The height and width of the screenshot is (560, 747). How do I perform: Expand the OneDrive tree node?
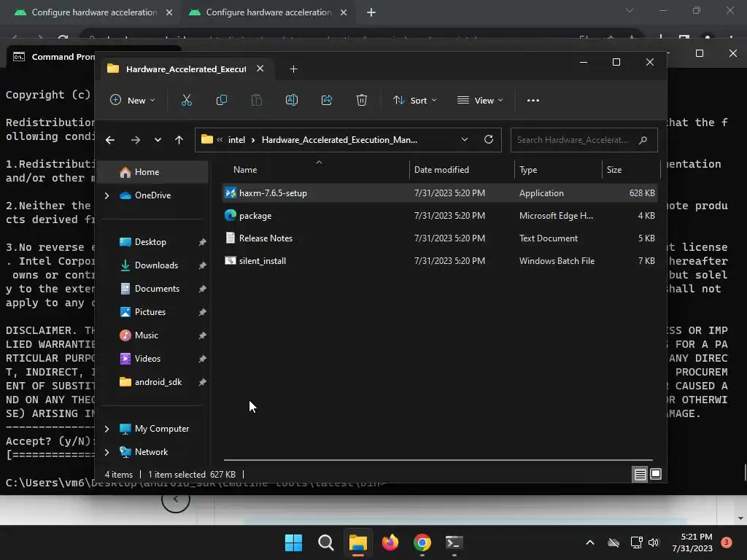(x=107, y=195)
